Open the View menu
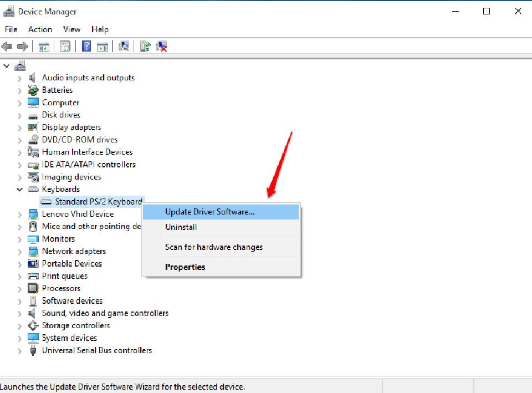The width and height of the screenshot is (532, 393). [71, 29]
